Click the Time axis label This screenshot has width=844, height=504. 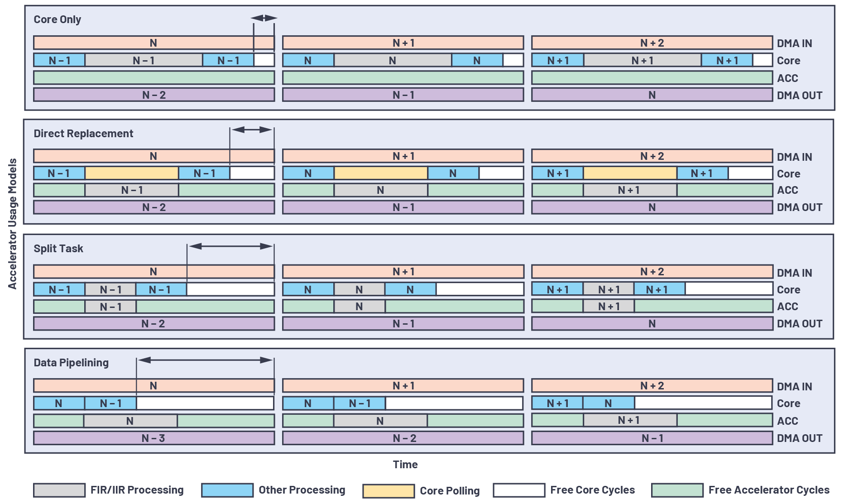point(405,465)
